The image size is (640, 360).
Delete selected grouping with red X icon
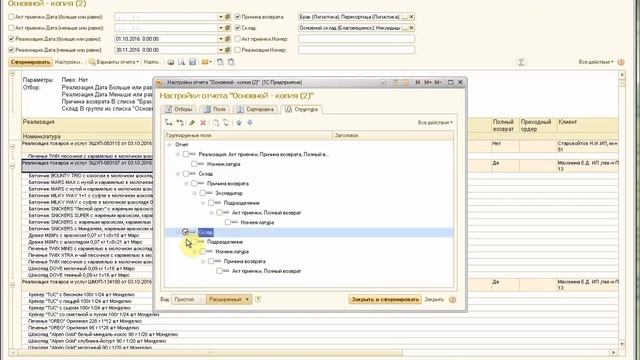(x=203, y=122)
